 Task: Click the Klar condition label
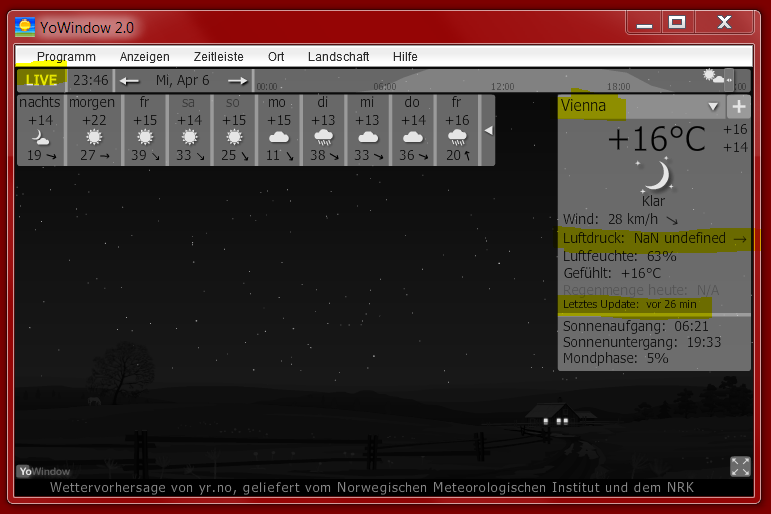(x=653, y=201)
